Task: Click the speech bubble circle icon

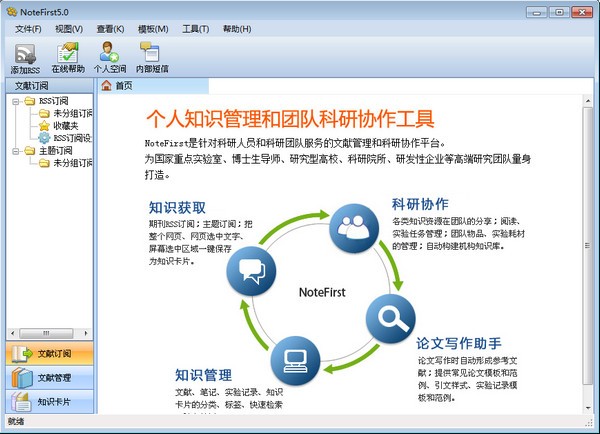Action: click(251, 271)
